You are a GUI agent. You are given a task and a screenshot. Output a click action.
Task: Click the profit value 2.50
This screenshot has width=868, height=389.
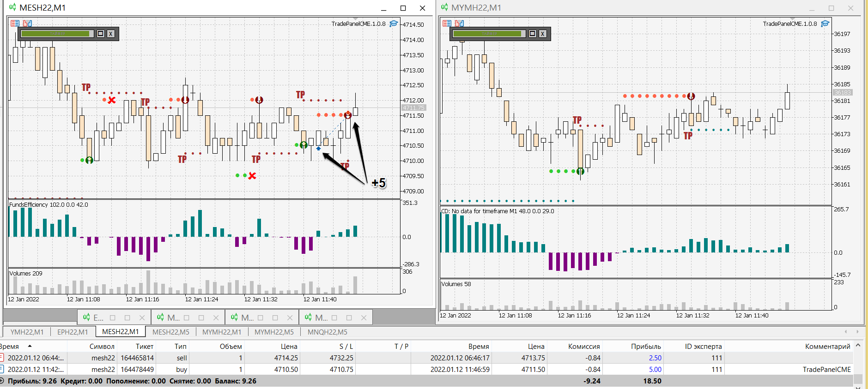(x=655, y=358)
